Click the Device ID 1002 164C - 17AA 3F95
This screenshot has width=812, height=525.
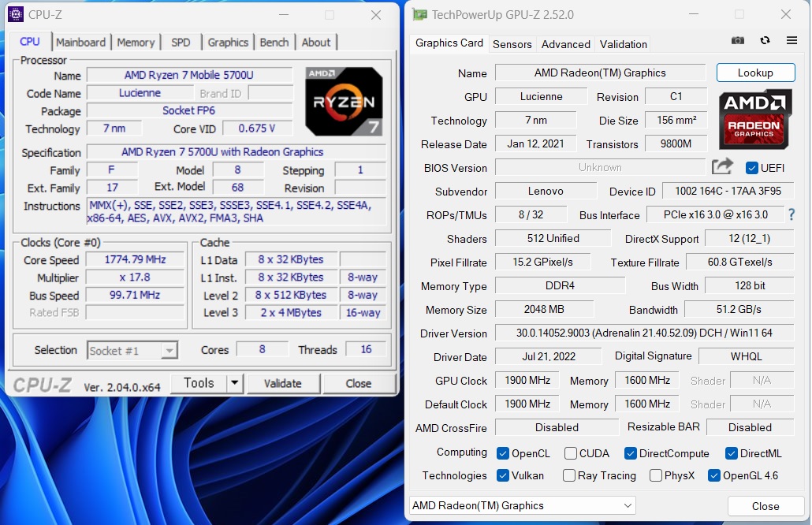728,191
